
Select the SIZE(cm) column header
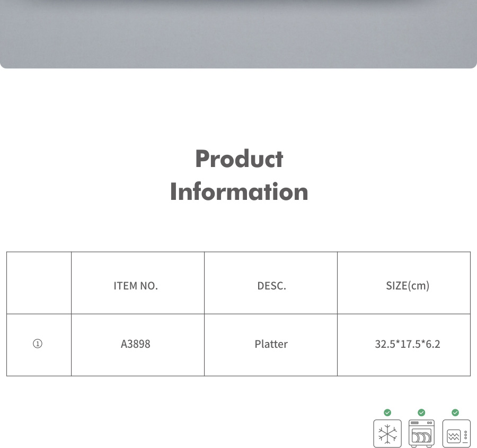click(408, 286)
